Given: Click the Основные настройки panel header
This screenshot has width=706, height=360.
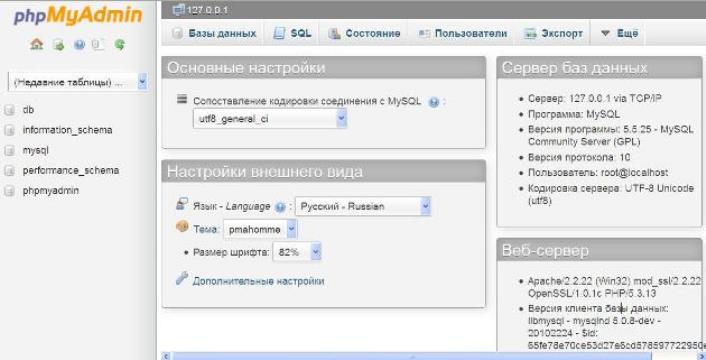Looking at the screenshot, I should coord(324,68).
